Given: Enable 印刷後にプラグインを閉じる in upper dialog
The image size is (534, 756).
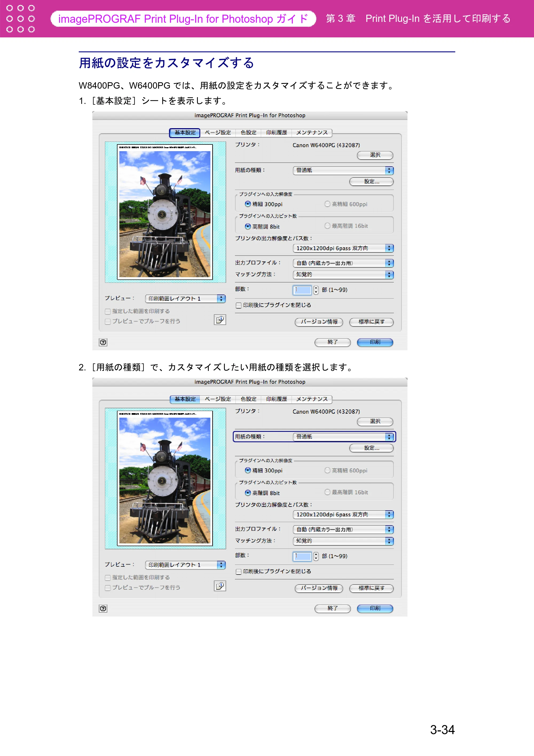Looking at the screenshot, I should (x=239, y=305).
